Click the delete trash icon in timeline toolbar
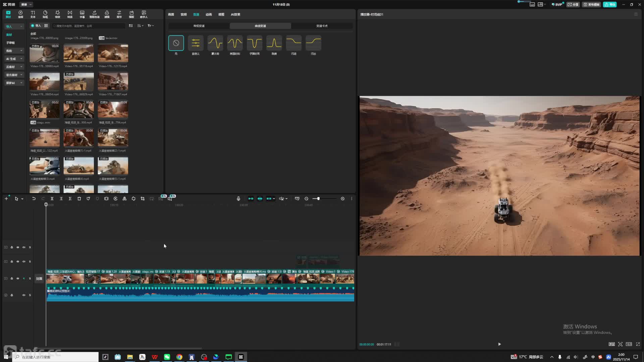 [x=79, y=199]
